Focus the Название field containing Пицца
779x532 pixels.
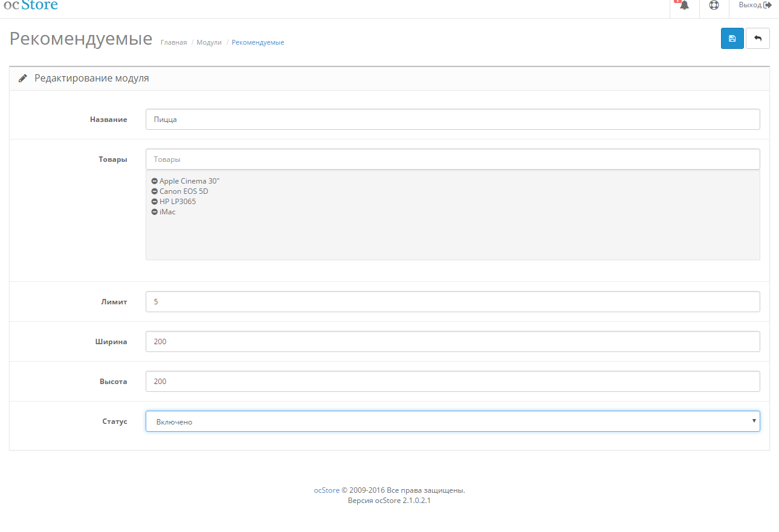pos(453,120)
